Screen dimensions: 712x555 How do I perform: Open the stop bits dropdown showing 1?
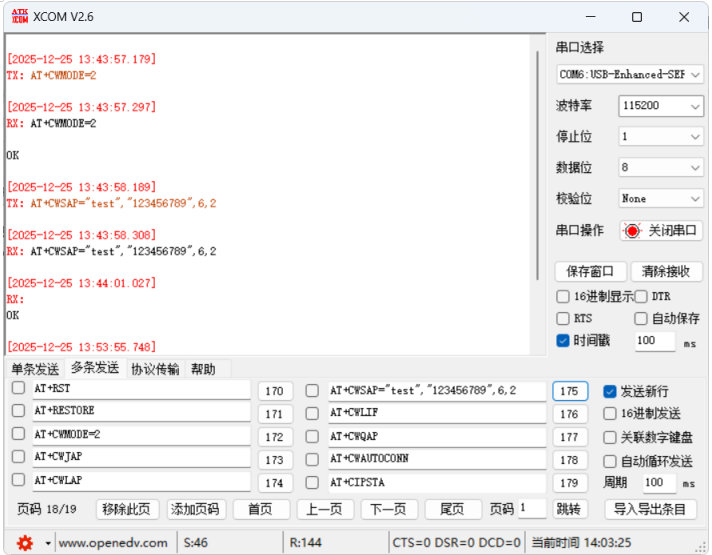661,137
